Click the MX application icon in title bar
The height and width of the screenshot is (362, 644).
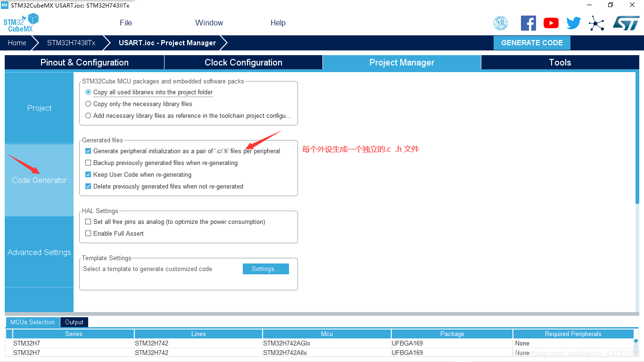tap(5, 5)
